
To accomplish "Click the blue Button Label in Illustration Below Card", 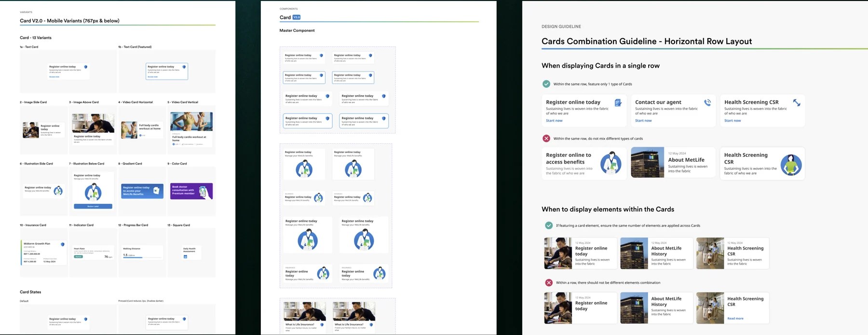I will 93,206.
